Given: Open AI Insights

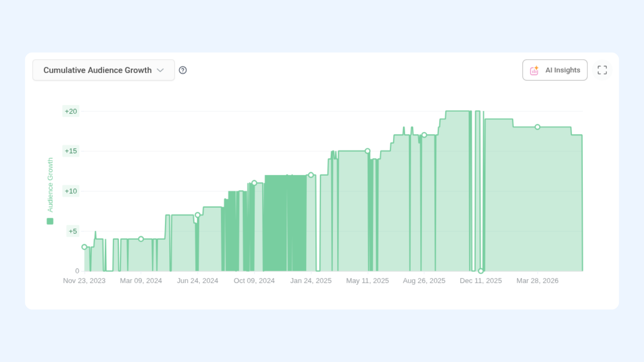Looking at the screenshot, I should 555,70.
